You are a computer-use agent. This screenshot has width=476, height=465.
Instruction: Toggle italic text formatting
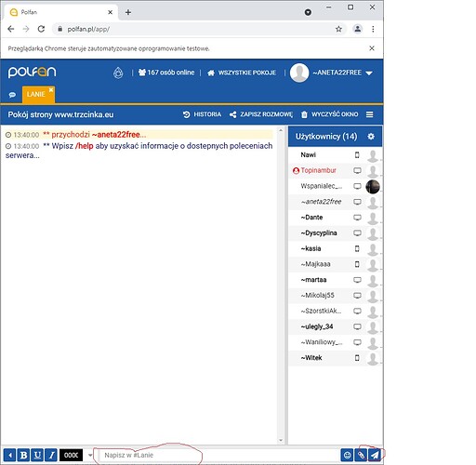(51, 455)
